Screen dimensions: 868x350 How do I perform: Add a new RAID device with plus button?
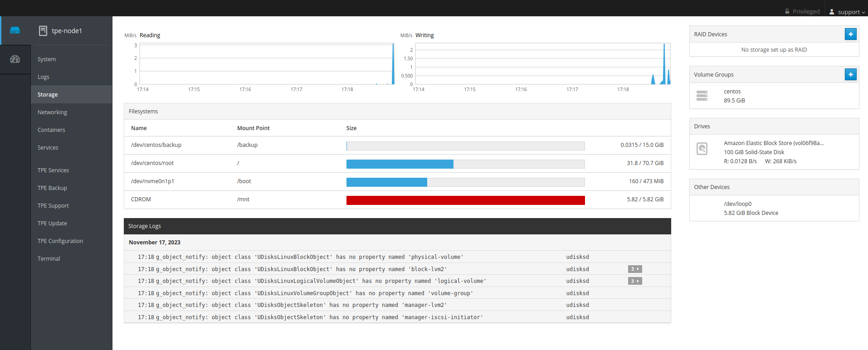click(850, 34)
